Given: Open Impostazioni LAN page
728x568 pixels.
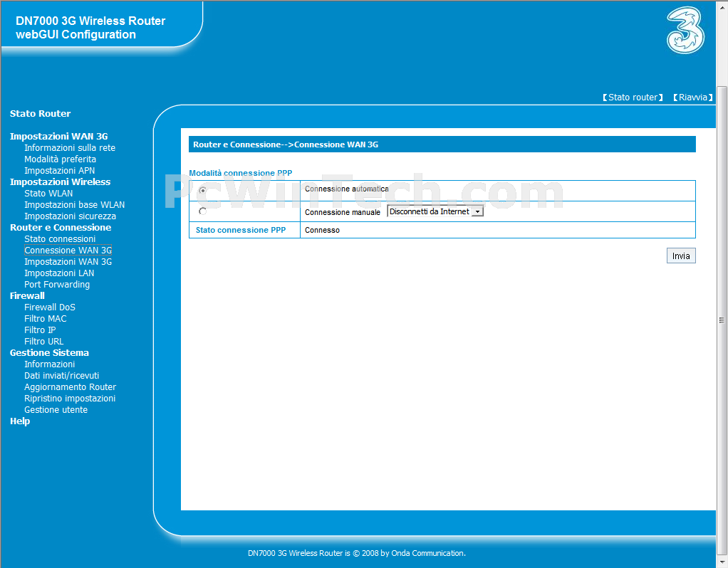Looking at the screenshot, I should [59, 273].
